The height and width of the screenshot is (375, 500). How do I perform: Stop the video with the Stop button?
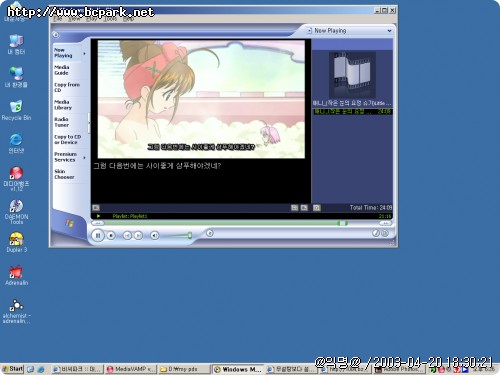coord(111,236)
